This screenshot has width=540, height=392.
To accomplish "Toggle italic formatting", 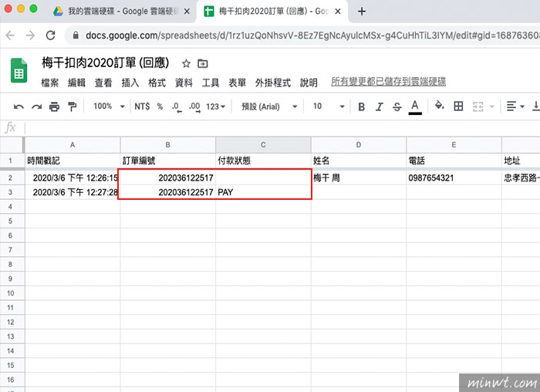I will (x=380, y=106).
